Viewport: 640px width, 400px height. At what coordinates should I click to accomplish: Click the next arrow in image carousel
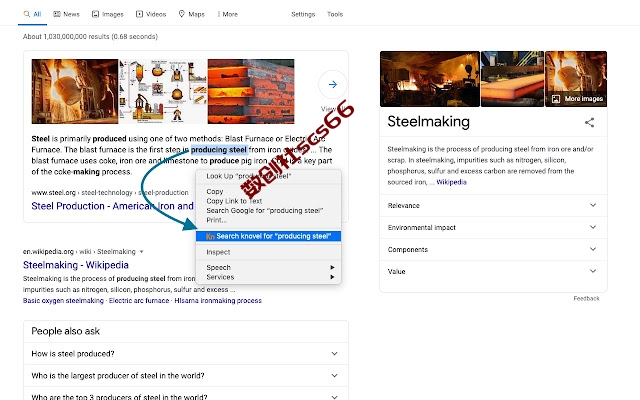[333, 84]
